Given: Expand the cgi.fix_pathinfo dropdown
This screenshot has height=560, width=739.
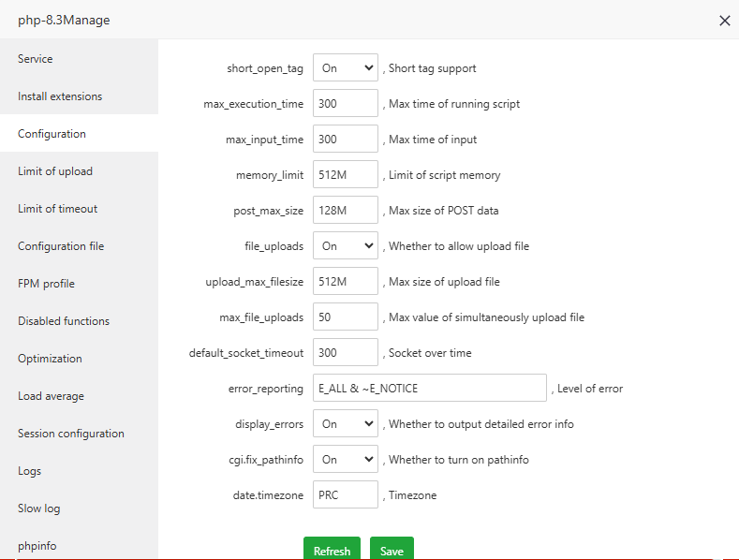Looking at the screenshot, I should pyautogui.click(x=345, y=460).
